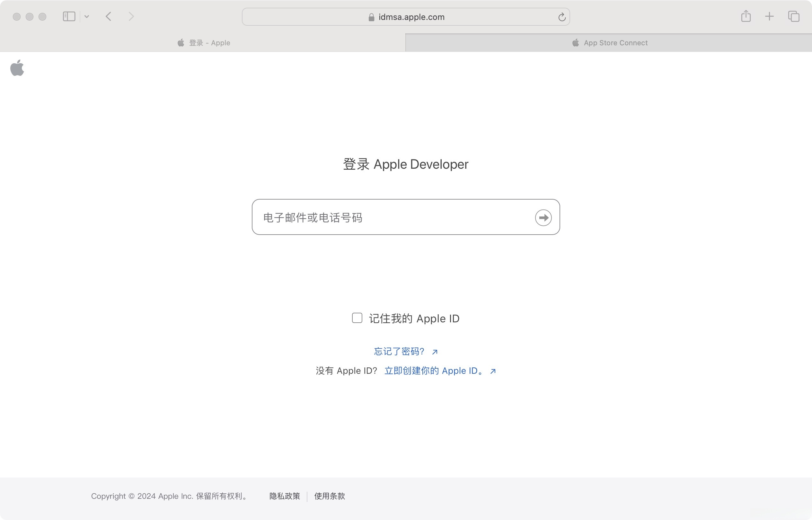Click the Apple logo on the page
Viewport: 812px width, 520px height.
(17, 68)
